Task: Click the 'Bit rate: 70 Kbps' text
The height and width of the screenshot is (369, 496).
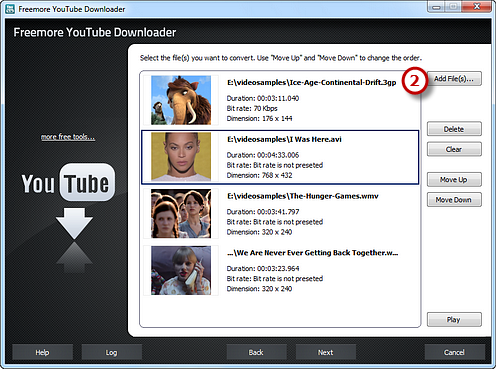Action: point(252,108)
